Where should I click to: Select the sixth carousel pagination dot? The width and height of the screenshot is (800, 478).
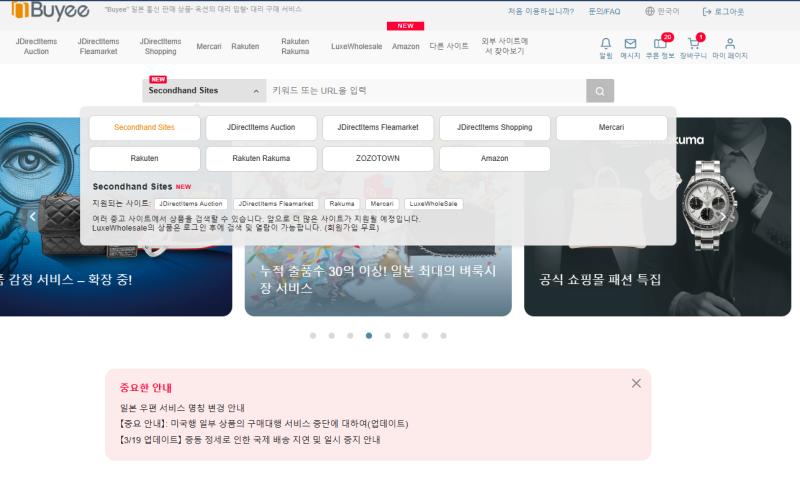[406, 336]
